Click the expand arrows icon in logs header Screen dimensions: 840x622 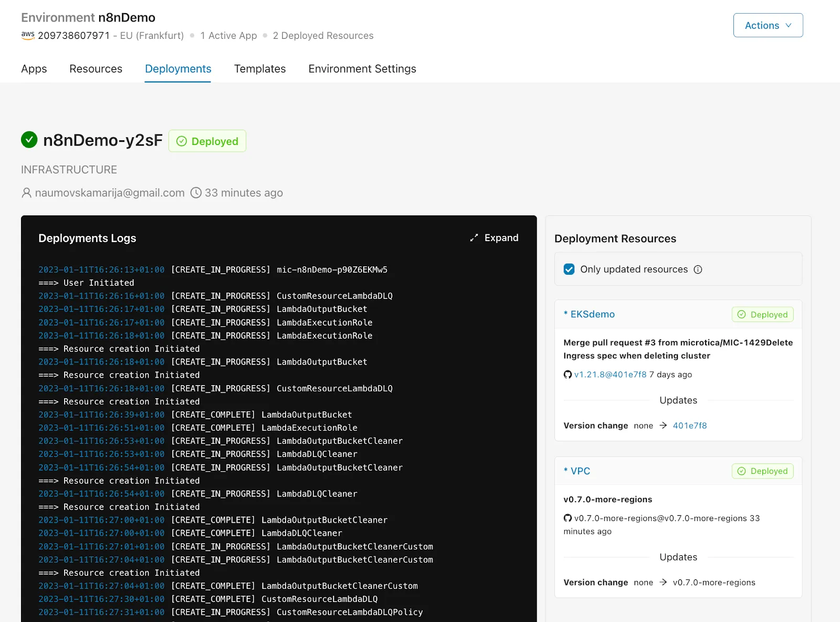pyautogui.click(x=474, y=238)
